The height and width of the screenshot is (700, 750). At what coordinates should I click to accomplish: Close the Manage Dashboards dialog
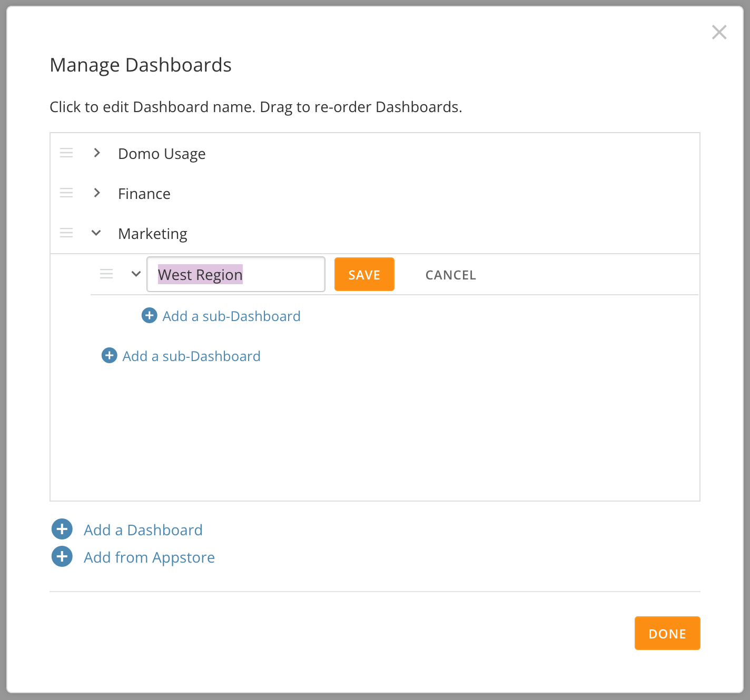click(719, 32)
